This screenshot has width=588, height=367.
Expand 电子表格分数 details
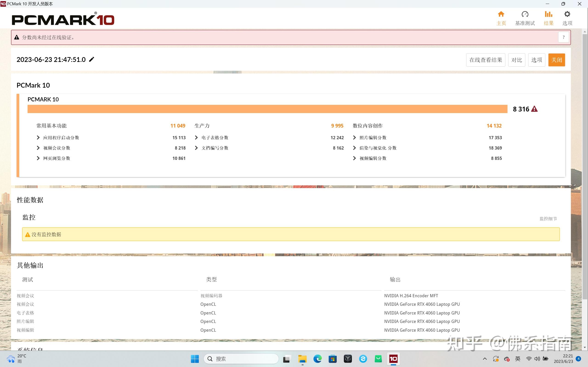(x=196, y=138)
